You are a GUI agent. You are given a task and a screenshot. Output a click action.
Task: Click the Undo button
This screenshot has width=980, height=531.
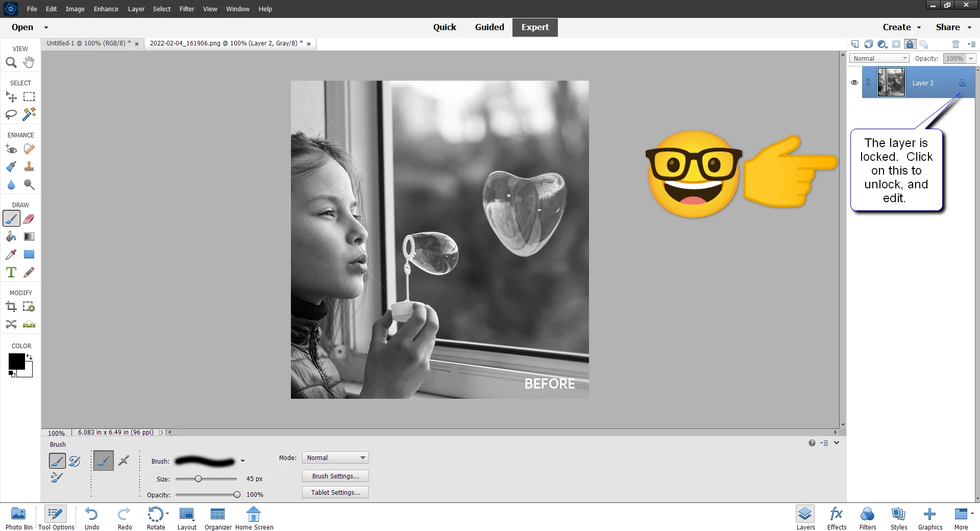coord(92,518)
